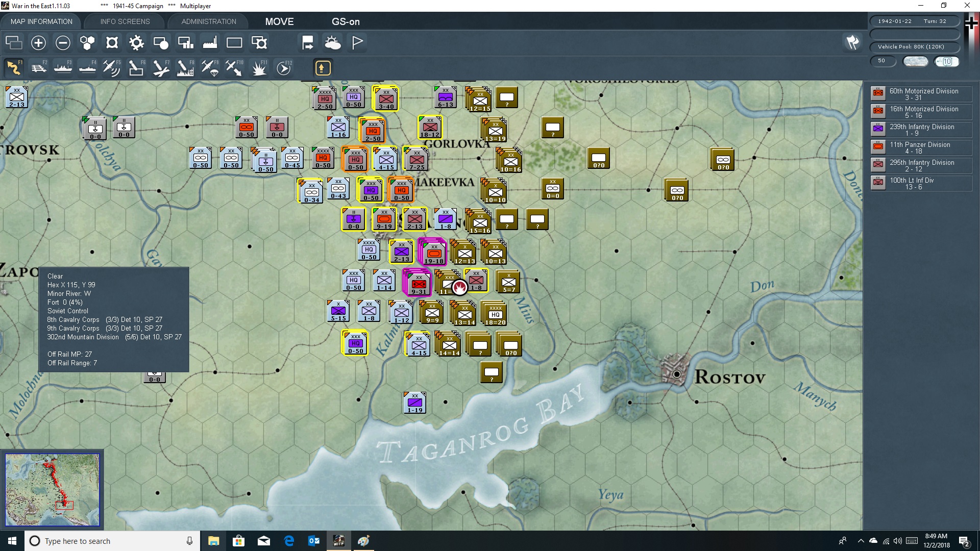
Task: Click the rectangle-with-circle toolbar icon
Action: point(161,43)
